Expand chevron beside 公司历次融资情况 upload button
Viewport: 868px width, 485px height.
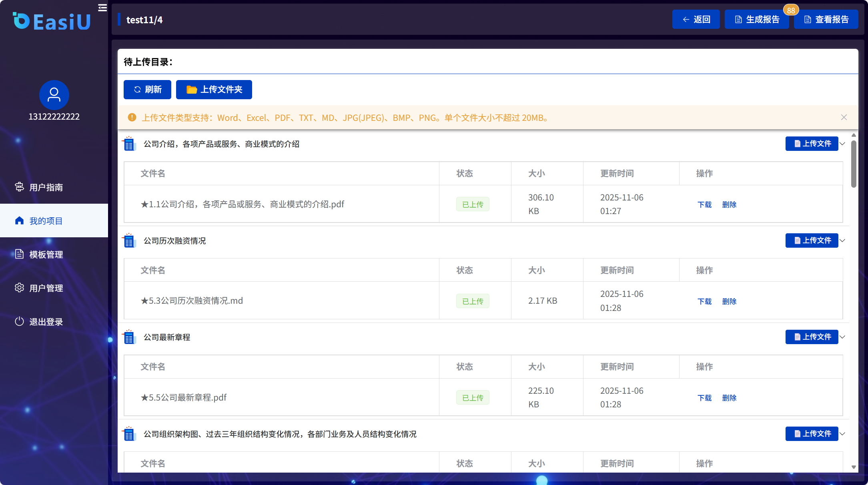click(842, 240)
